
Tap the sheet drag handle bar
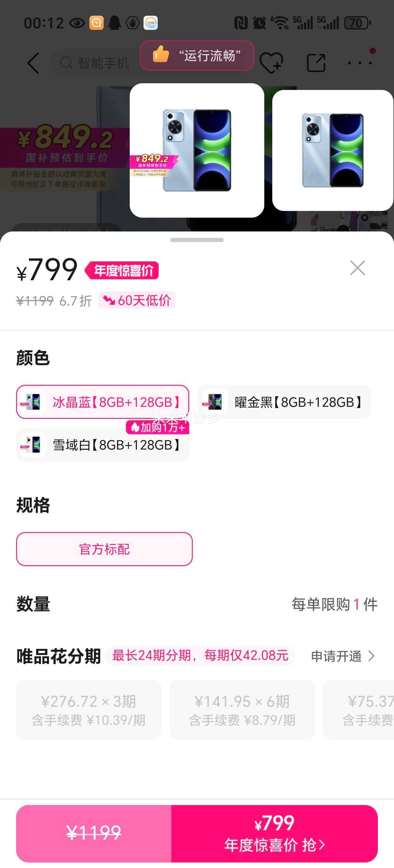click(197, 240)
